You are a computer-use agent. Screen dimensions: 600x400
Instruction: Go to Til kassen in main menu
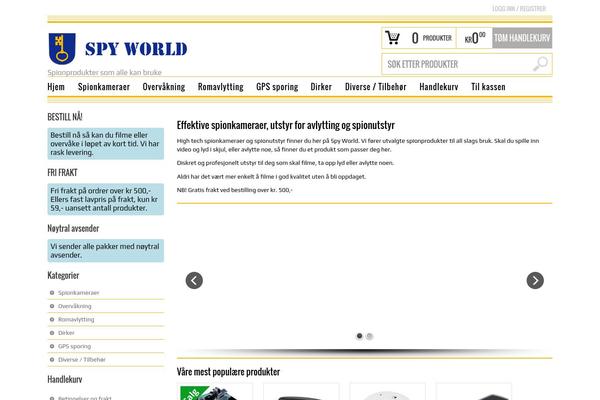click(x=488, y=87)
